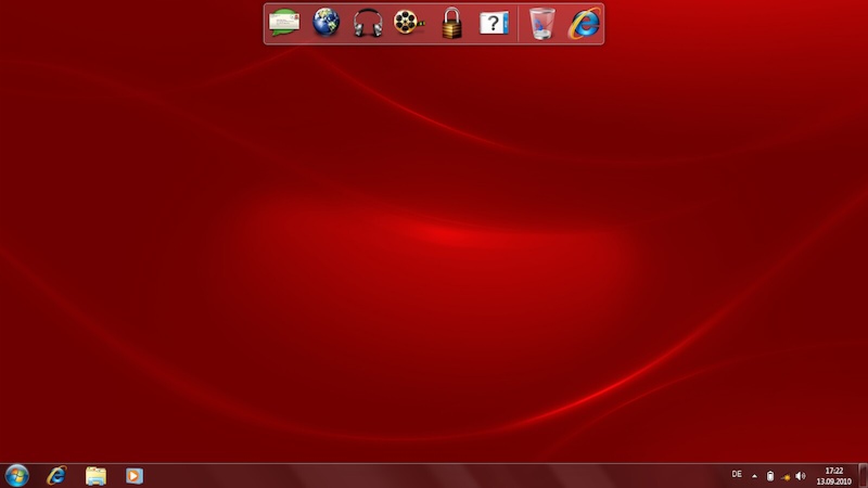The image size is (868, 488).
Task: Click the film reel video icon in the dock
Action: (x=409, y=23)
